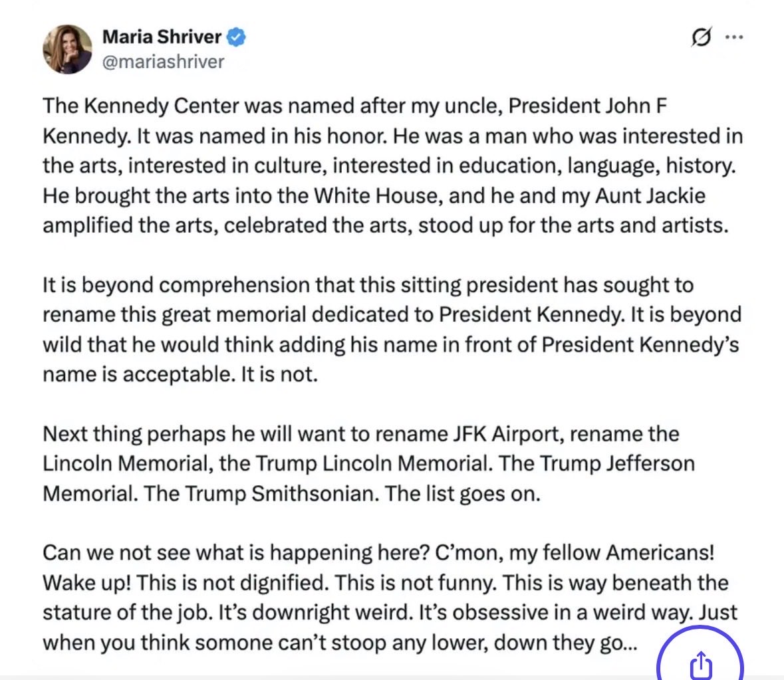Click the Maria Shriver display name
This screenshot has width=784, height=680.
(162, 37)
